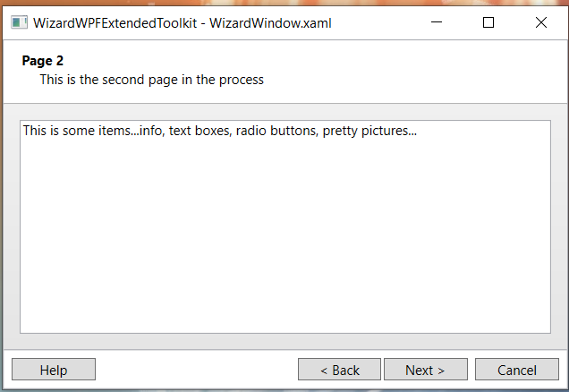Click the "WizardWindow.xaml" part of the window title
Image resolution: width=569 pixels, height=392 pixels.
270,23
